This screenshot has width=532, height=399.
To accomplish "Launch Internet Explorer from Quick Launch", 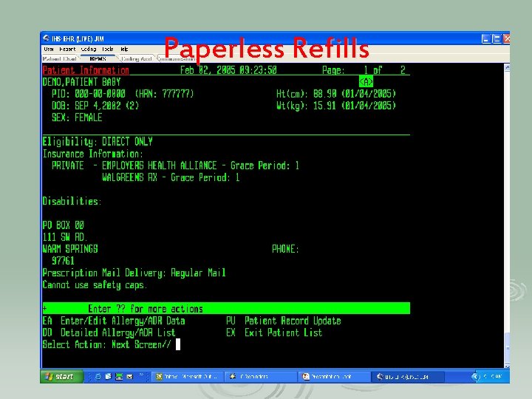I will click(98, 377).
